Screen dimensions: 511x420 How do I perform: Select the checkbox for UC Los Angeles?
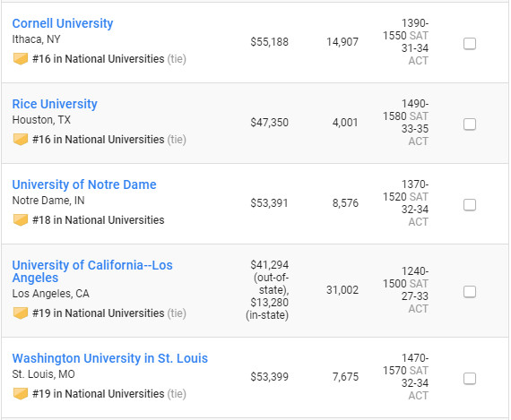470,292
